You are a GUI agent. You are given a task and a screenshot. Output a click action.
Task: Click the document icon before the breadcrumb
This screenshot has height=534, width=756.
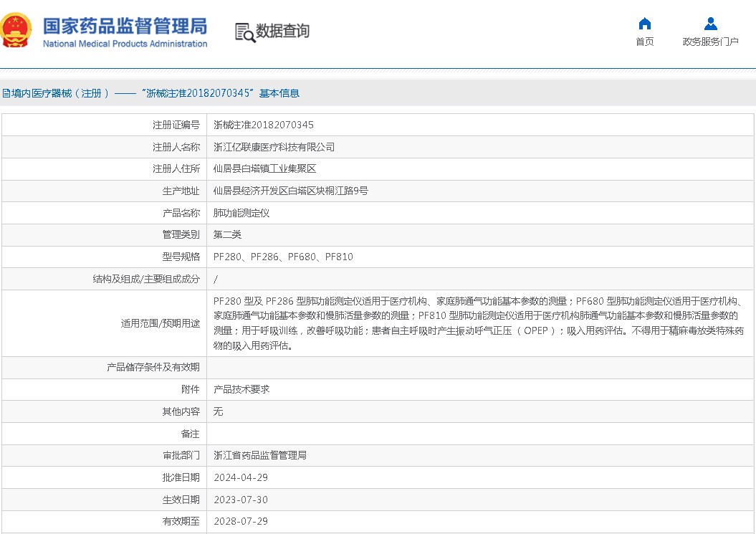(x=6, y=92)
